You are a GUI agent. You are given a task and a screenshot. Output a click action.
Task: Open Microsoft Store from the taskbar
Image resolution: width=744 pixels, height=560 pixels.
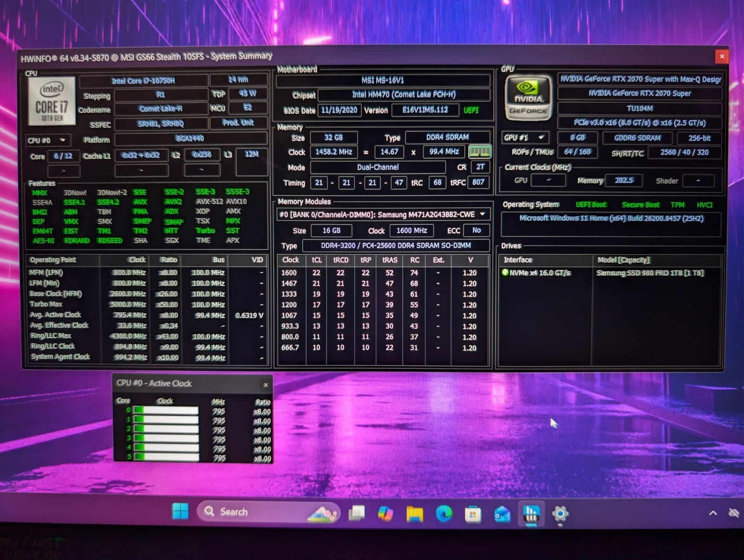coord(473,514)
